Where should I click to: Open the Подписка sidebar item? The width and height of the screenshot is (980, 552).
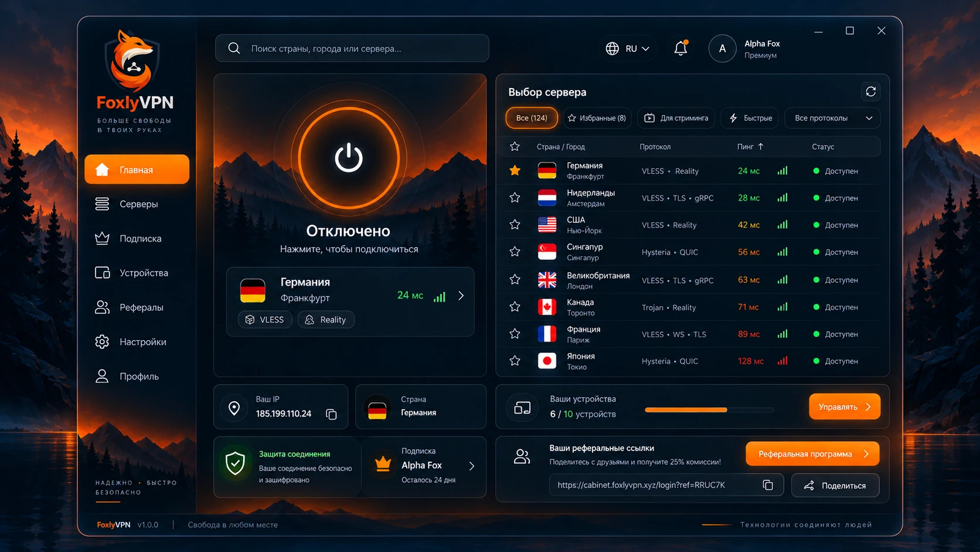pos(137,239)
